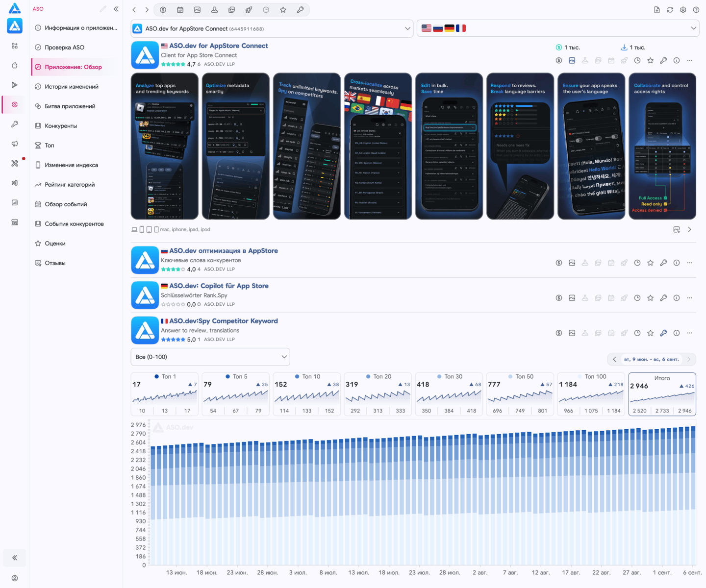
Task: Click the Apple logo icon in left rail
Action: pos(15,65)
